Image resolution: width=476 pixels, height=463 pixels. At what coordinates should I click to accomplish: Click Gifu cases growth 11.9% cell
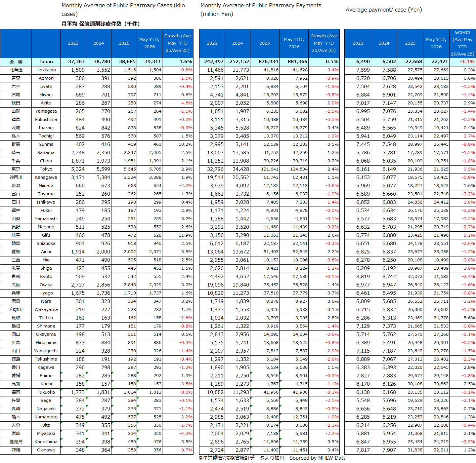click(178, 235)
